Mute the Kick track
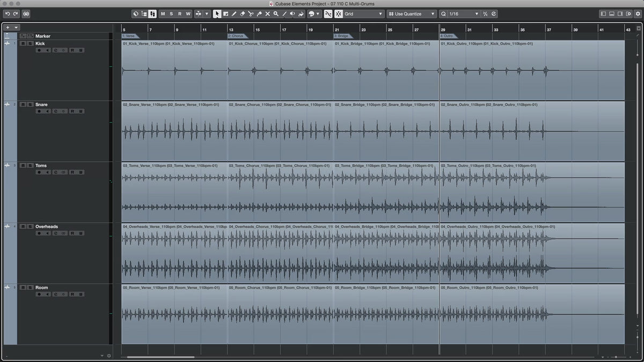The height and width of the screenshot is (362, 644). 23,43
